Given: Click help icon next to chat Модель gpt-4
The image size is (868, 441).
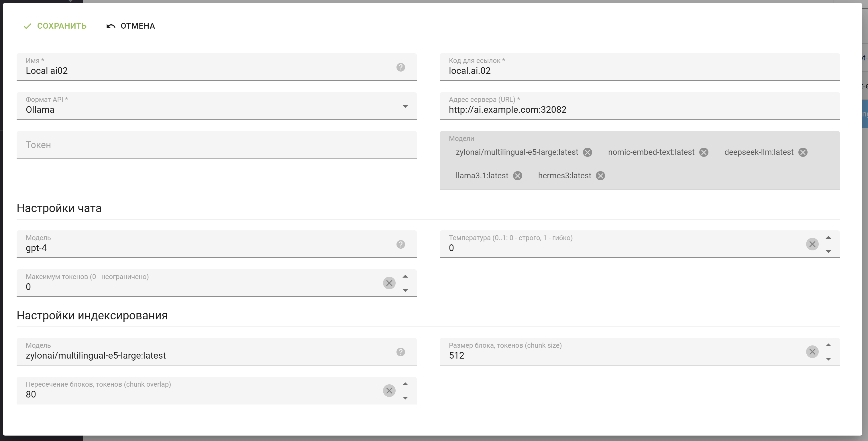Looking at the screenshot, I should click(400, 244).
